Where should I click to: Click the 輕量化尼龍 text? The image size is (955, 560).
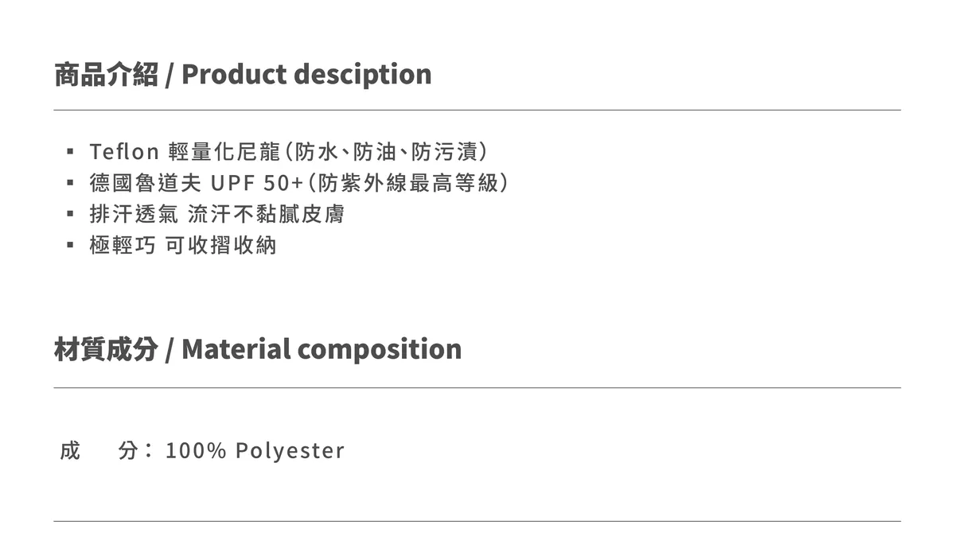coord(226,151)
